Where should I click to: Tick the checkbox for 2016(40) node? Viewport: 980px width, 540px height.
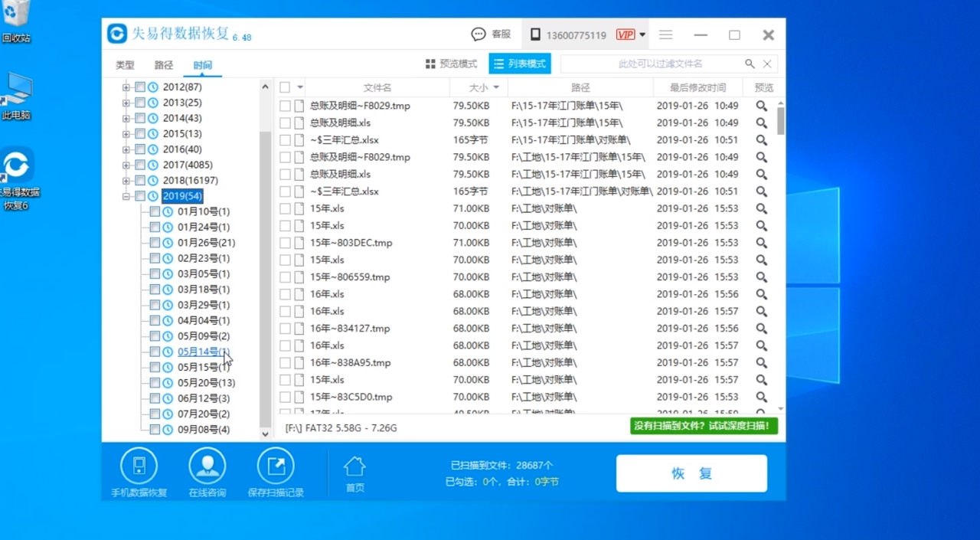click(x=140, y=149)
